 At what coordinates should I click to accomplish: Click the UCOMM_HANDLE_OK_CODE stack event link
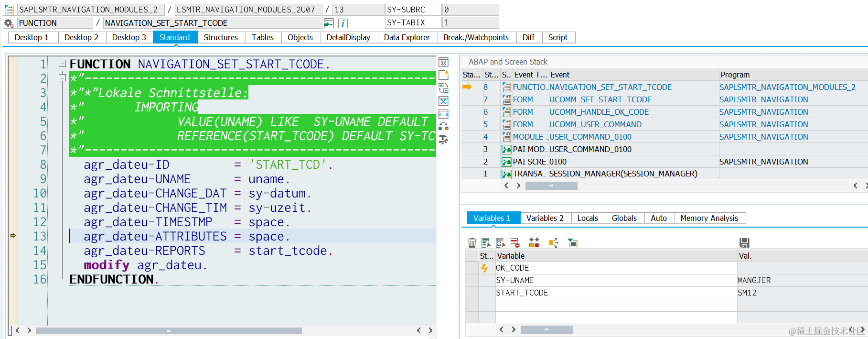click(x=599, y=112)
